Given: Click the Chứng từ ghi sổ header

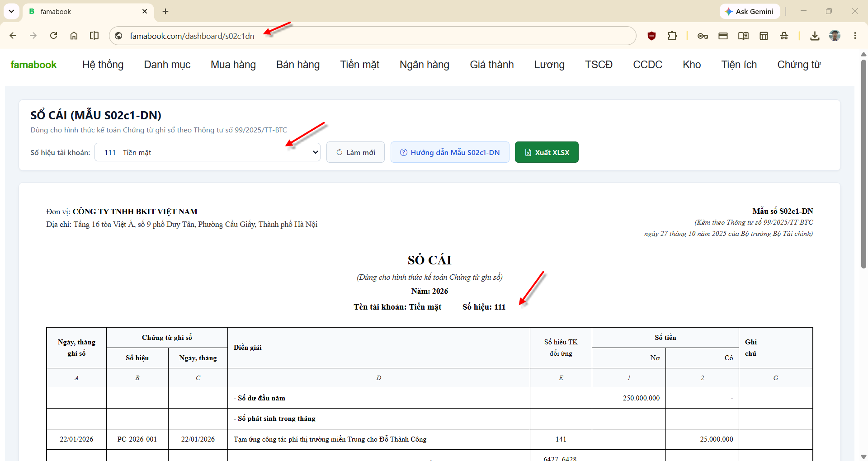Looking at the screenshot, I should [167, 338].
